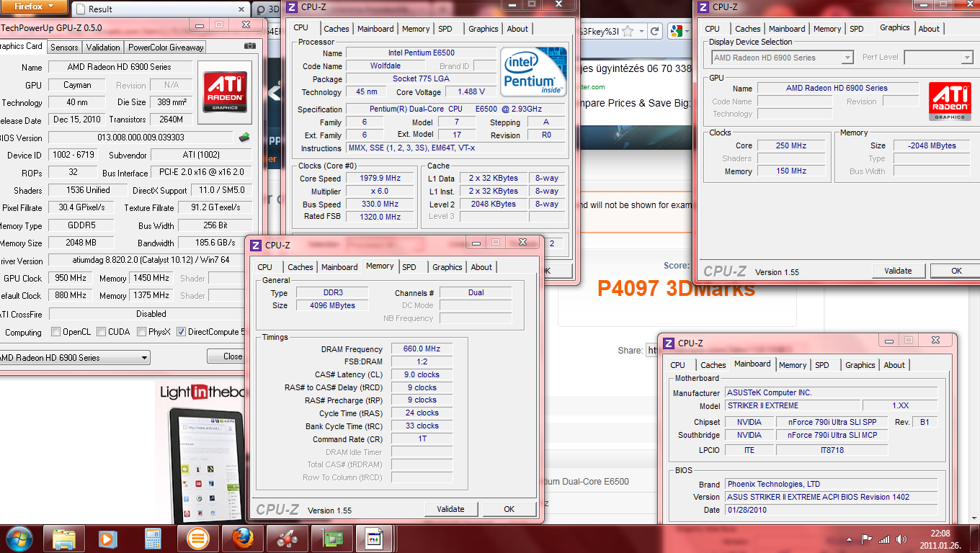Viewport: 980px width, 553px height.
Task: Select the CPU-Z taskbar icon
Action: 375,538
